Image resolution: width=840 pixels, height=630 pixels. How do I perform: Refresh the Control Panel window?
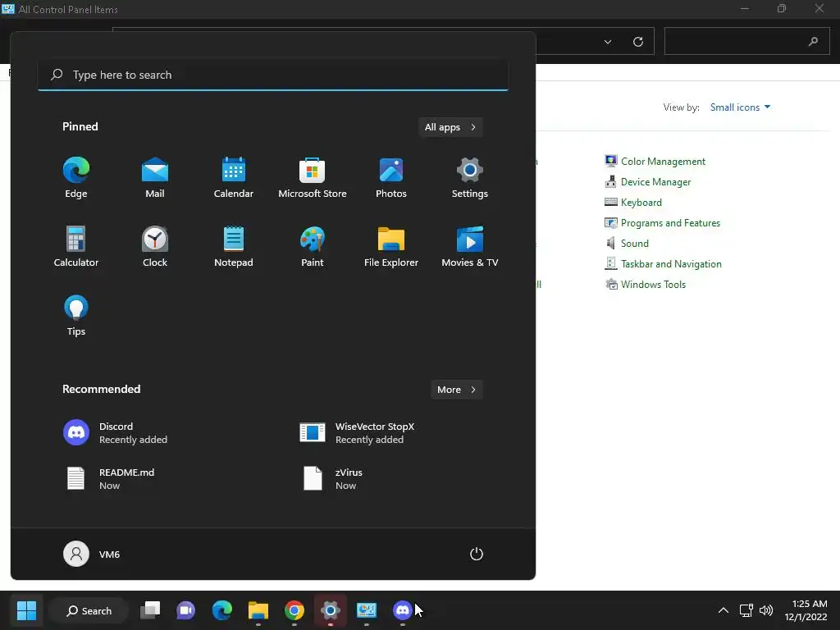pyautogui.click(x=638, y=42)
